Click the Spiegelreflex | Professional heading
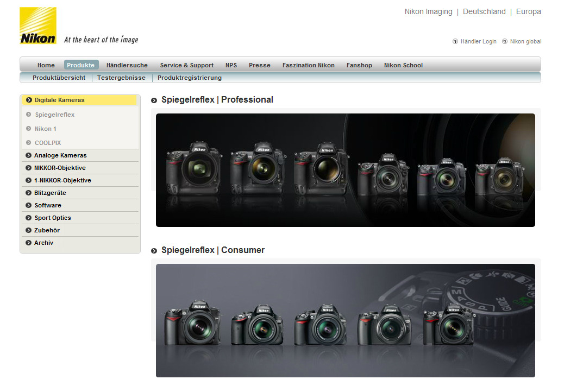Screen dimensions: 583x392 pos(217,99)
